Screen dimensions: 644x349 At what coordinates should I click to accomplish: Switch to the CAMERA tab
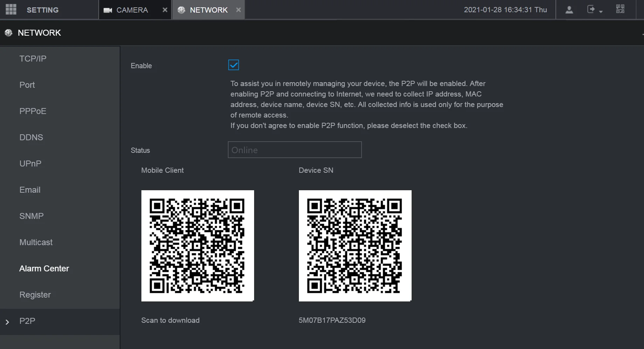[x=135, y=10]
